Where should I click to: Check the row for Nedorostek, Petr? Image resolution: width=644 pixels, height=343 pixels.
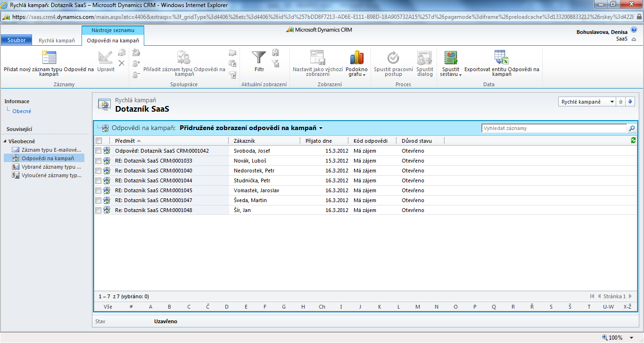pos(98,171)
